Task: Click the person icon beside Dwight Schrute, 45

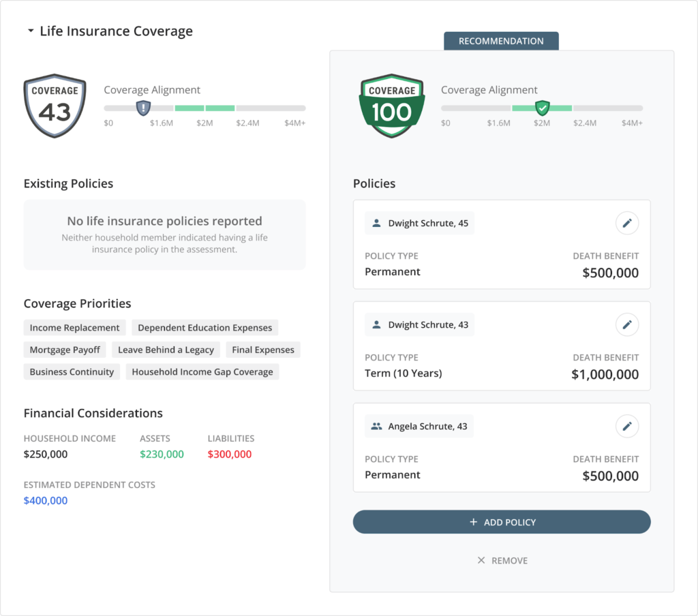Action: point(376,223)
